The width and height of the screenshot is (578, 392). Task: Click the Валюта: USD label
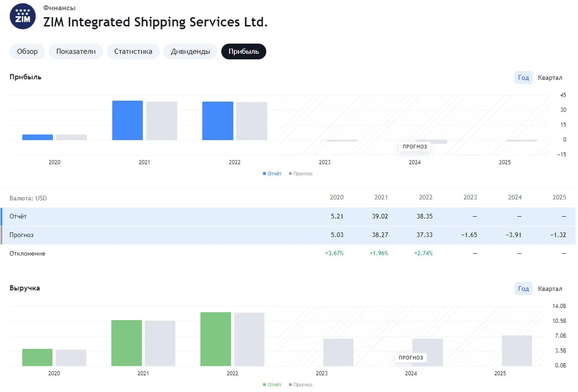pos(28,198)
